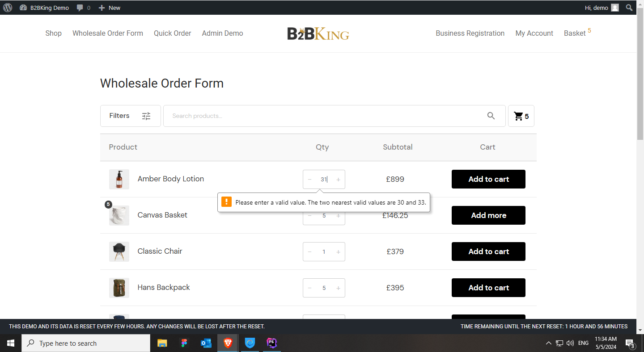Add Amber Body Lotion to cart
The width and height of the screenshot is (644, 352).
point(488,179)
